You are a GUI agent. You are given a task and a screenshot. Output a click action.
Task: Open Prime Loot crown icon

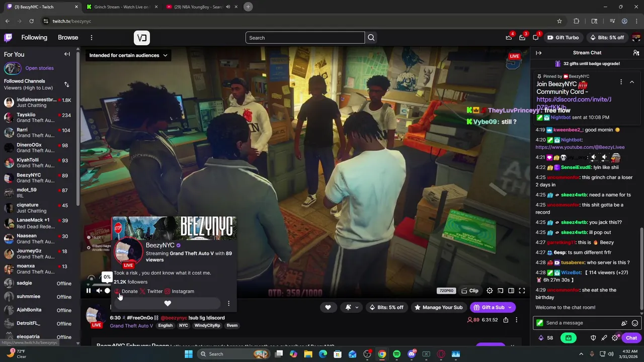coord(509,38)
